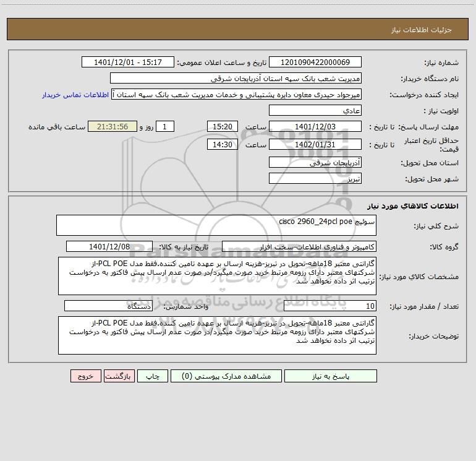
Task: Select the شماره نیاز field 1201090422000069
Action: coord(315,62)
